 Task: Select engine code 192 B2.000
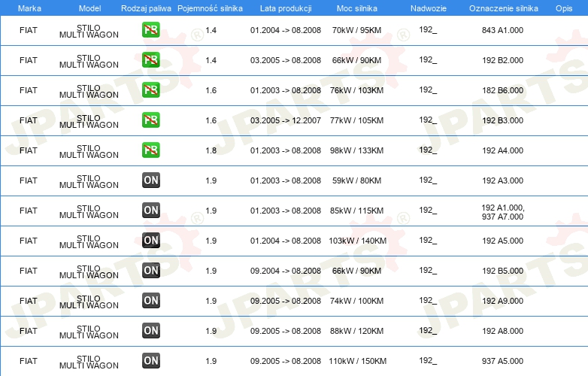pyautogui.click(x=502, y=60)
